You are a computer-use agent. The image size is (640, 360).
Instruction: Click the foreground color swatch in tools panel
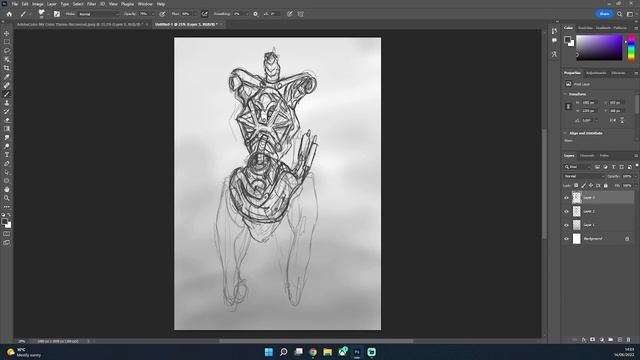[4, 222]
